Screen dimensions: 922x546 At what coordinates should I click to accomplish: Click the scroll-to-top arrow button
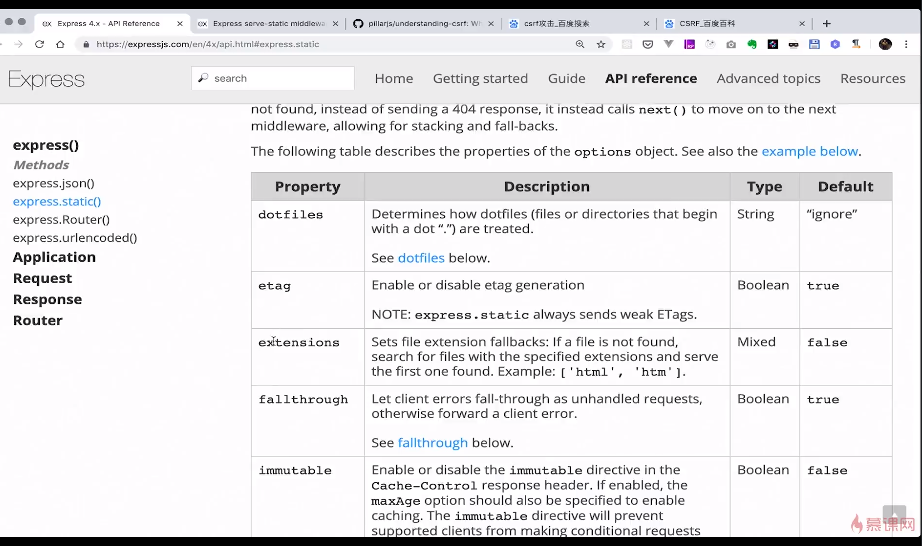pyautogui.click(x=894, y=516)
